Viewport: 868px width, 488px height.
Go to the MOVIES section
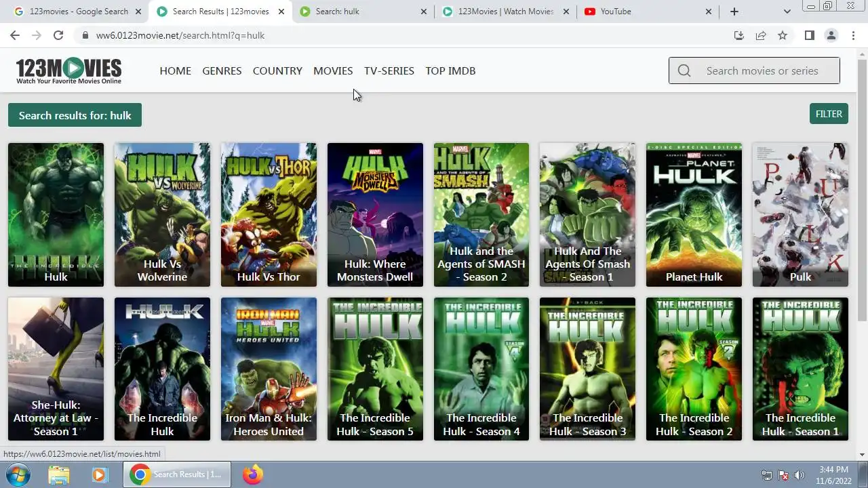pyautogui.click(x=333, y=70)
